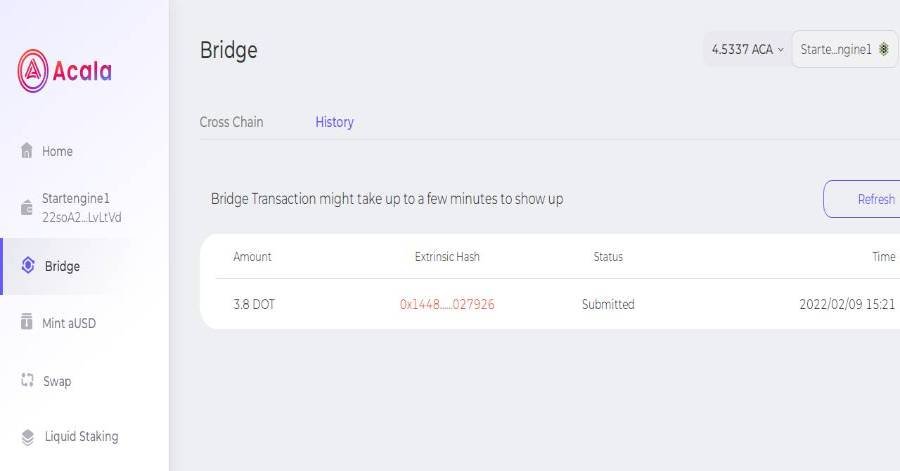
Task: Expand the 4.5337 ACA balance dropdown
Action: [747, 49]
